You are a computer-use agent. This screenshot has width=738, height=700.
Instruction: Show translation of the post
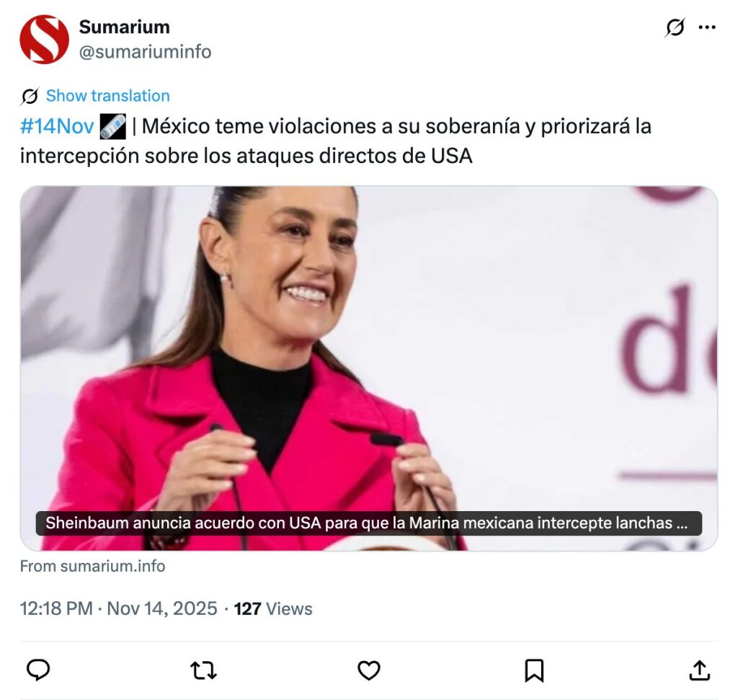click(108, 96)
